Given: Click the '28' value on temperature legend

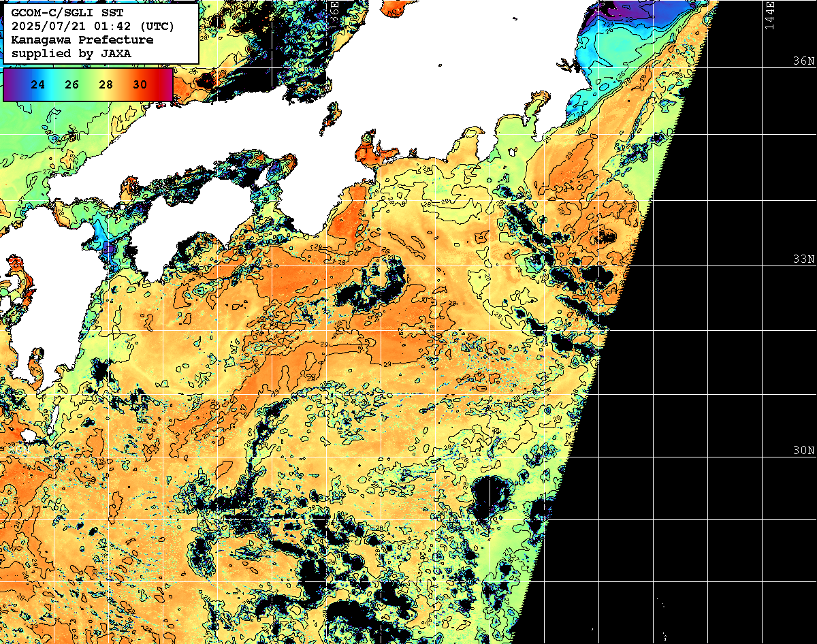Looking at the screenshot, I should pyautogui.click(x=106, y=84).
